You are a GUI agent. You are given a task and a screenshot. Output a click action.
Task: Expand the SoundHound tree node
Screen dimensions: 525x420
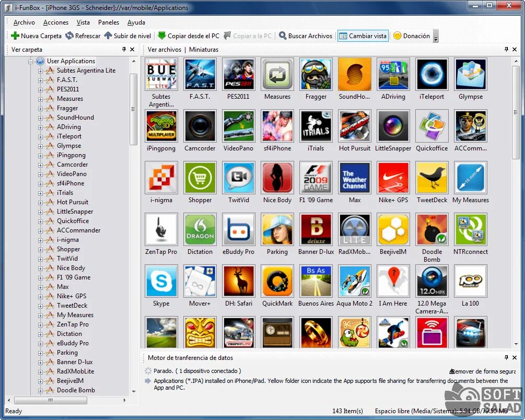[x=40, y=118]
